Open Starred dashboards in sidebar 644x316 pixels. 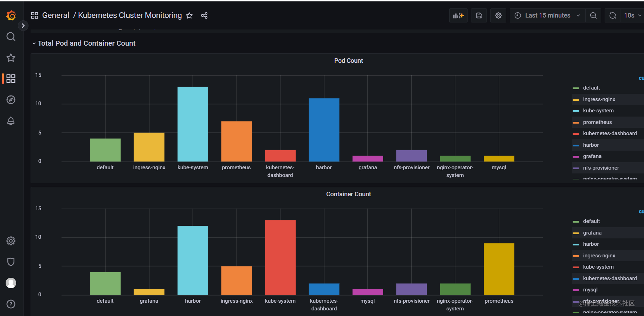pyautogui.click(x=11, y=58)
